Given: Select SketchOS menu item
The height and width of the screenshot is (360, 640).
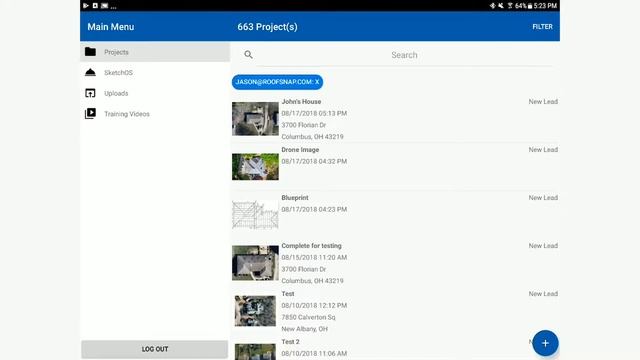Looking at the screenshot, I should (x=155, y=73).
